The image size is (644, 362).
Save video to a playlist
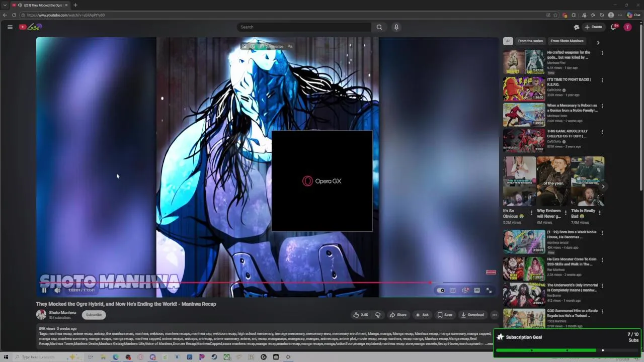pos(445,315)
